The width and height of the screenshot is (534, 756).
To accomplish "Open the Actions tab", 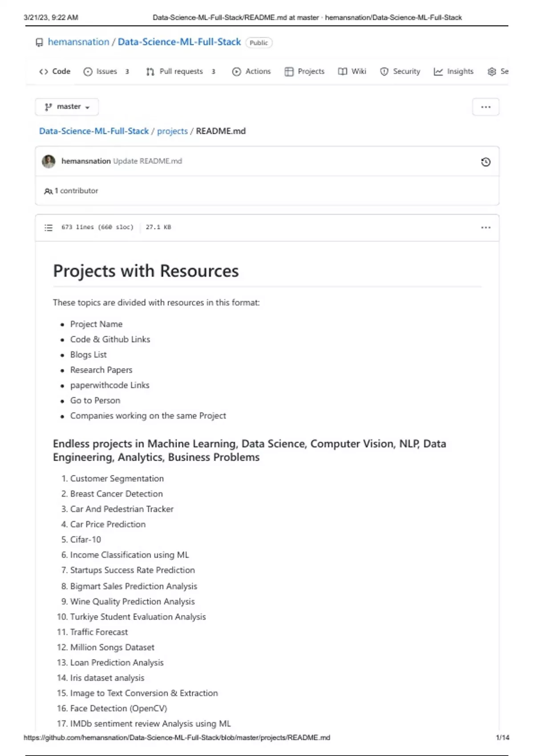I will pos(251,72).
